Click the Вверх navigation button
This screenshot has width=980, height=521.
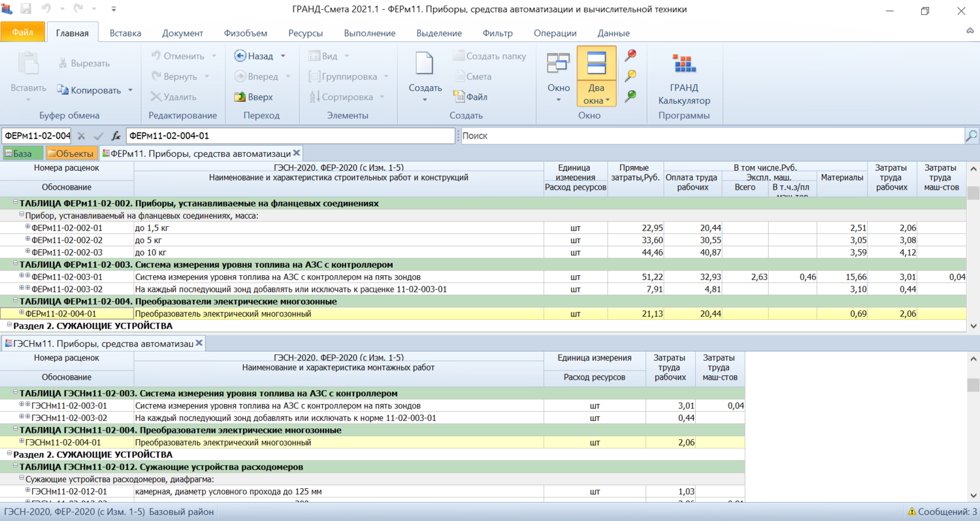253,97
